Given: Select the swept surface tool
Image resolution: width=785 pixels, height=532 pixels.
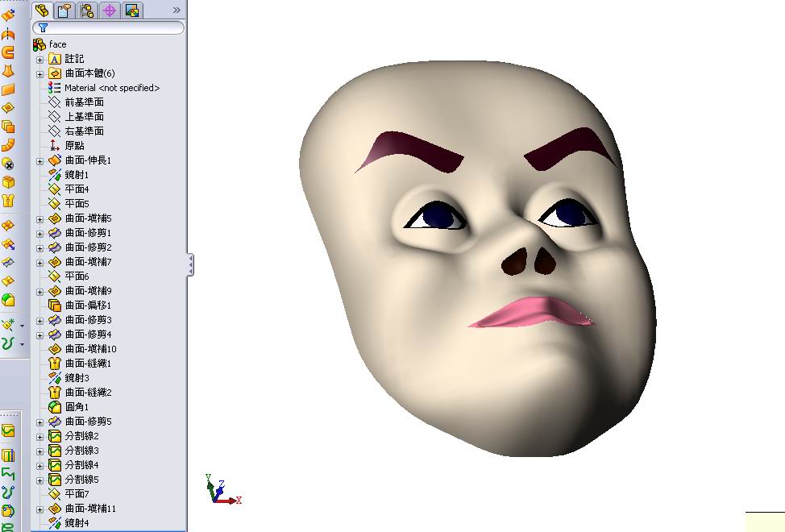Looking at the screenshot, I should (x=8, y=52).
